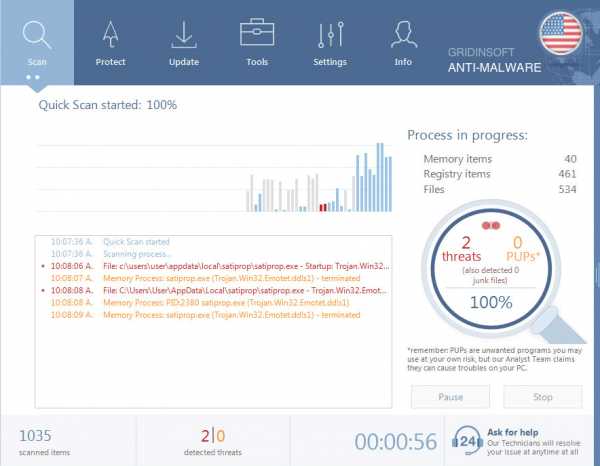Select log entry PID:2380 satiprop.exe
The height and width of the screenshot is (466, 600).
click(200, 303)
